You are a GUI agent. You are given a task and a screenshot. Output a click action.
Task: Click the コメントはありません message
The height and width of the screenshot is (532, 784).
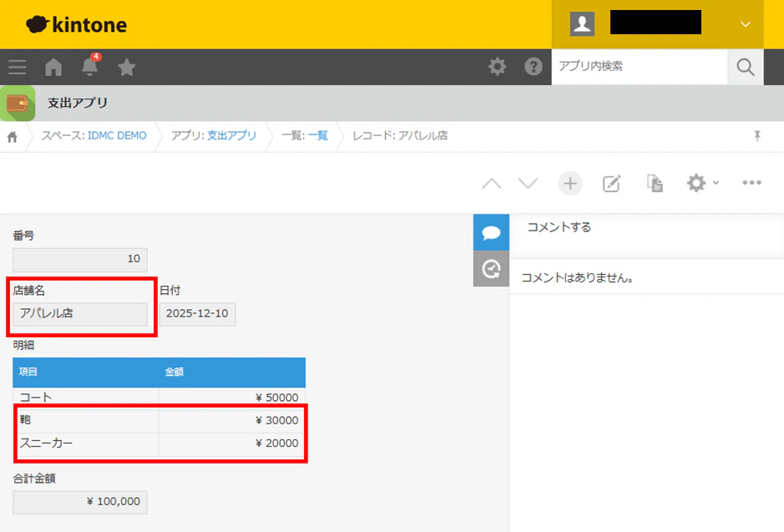pyautogui.click(x=578, y=278)
